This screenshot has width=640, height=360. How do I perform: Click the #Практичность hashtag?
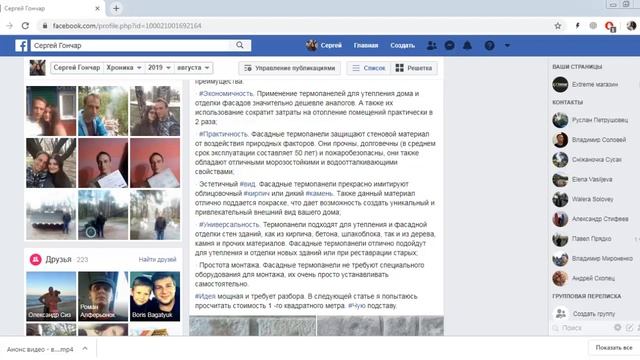pyautogui.click(x=223, y=134)
